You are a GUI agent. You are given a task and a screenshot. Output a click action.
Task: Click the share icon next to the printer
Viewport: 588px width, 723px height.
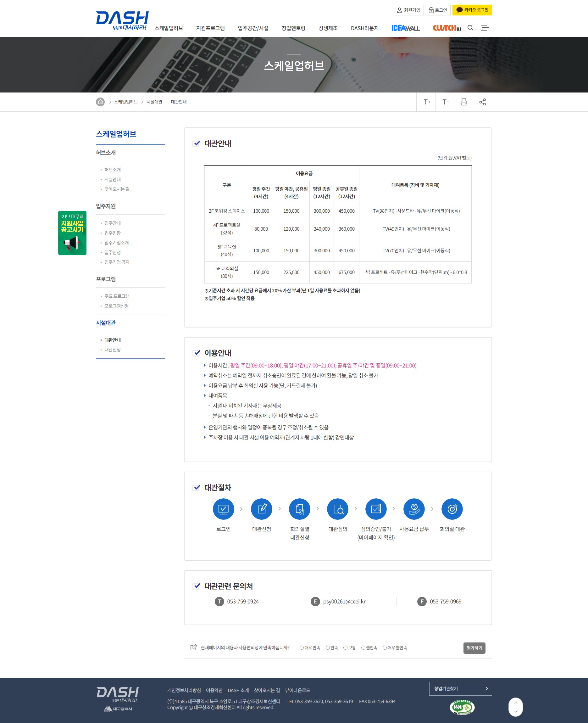482,102
